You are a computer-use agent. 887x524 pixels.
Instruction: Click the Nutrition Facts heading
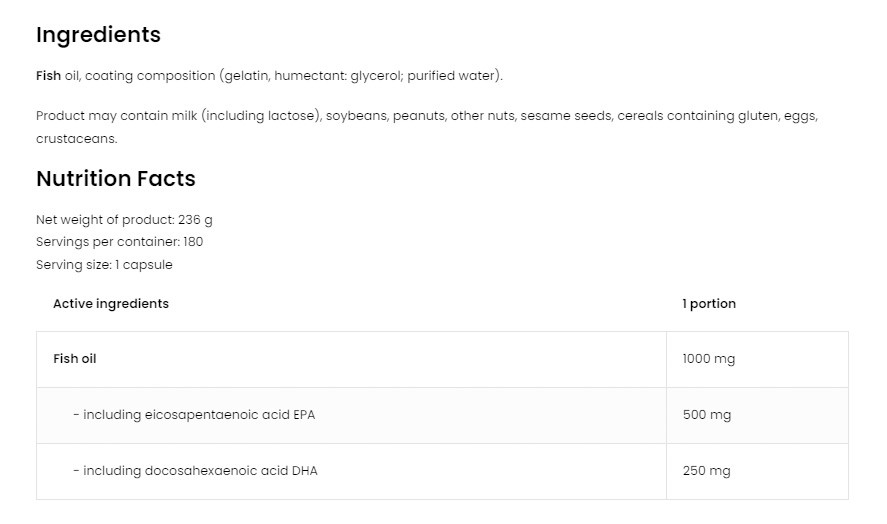pyautogui.click(x=116, y=179)
